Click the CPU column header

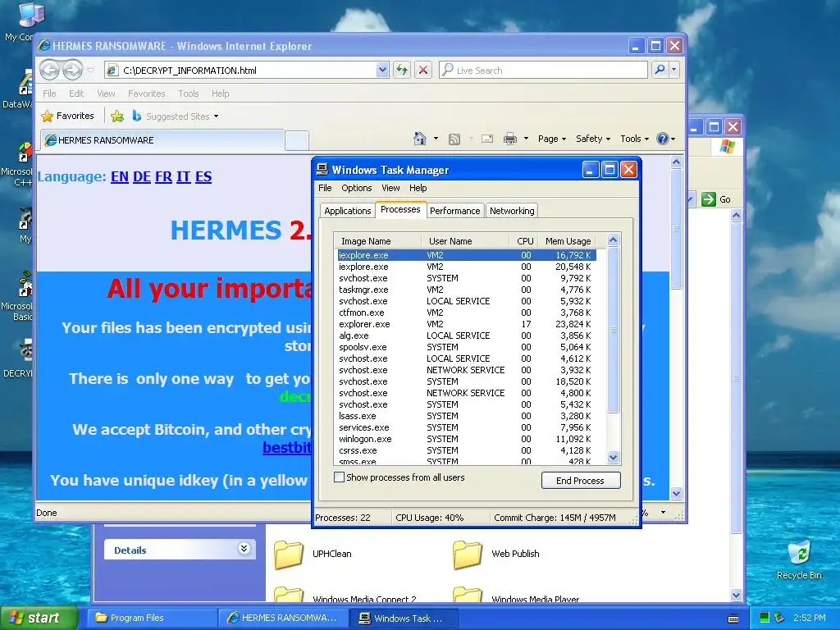coord(524,241)
